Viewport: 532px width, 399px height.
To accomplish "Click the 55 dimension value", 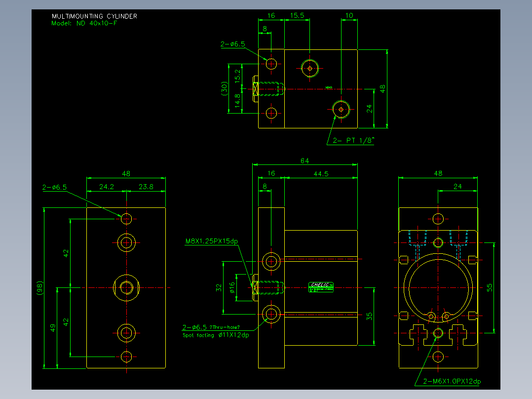I will (489, 287).
